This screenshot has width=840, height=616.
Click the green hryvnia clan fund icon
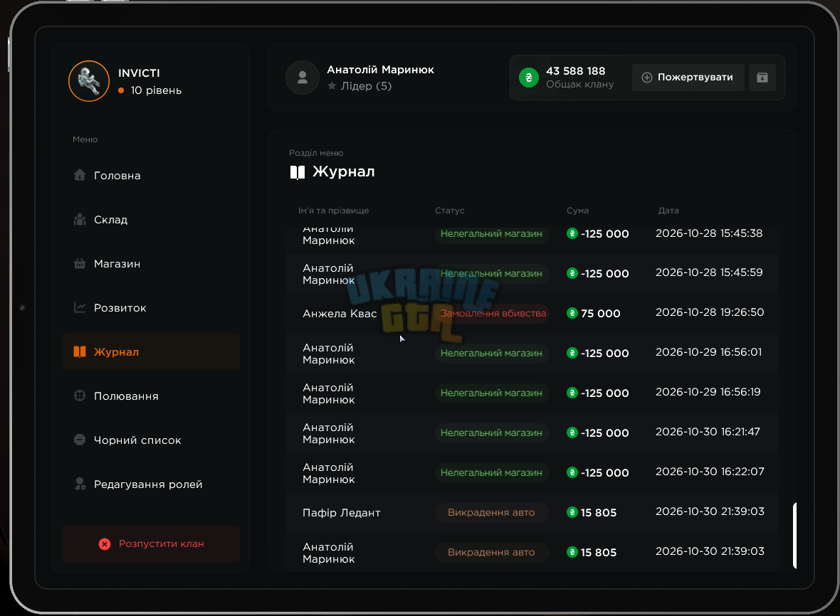(529, 78)
